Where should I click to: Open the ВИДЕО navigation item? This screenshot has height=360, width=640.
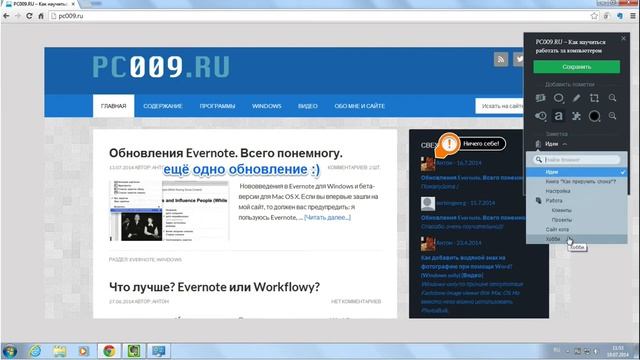coord(308,106)
